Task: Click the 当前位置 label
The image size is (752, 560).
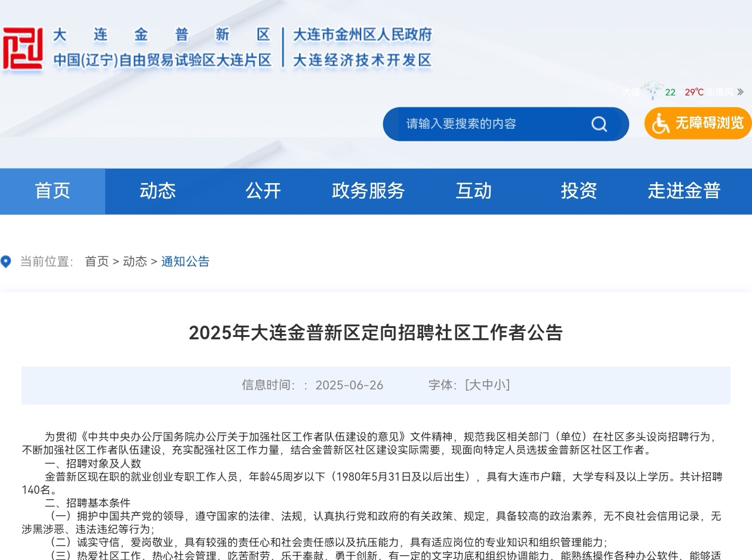Action: tap(47, 262)
